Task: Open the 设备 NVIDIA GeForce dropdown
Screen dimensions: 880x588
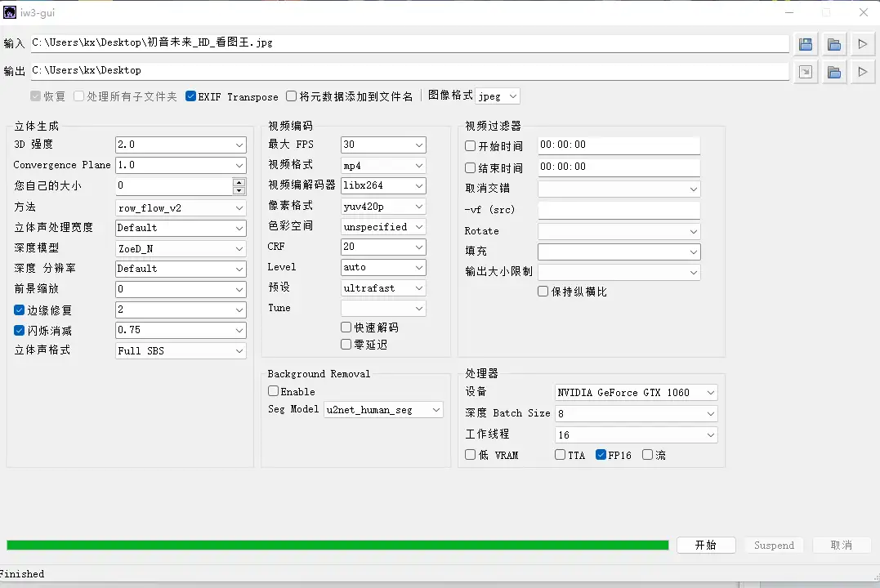Action: [x=637, y=392]
